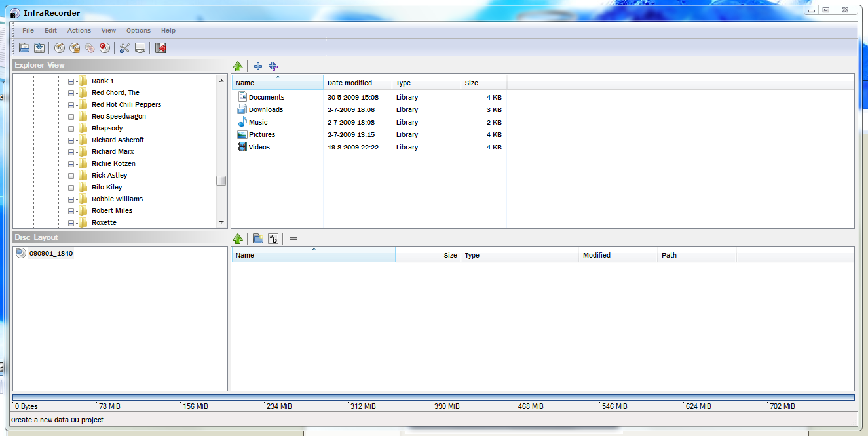Viewport: 868px width, 436px height.
Task: Expand the Roxette folder node
Action: pyautogui.click(x=71, y=223)
